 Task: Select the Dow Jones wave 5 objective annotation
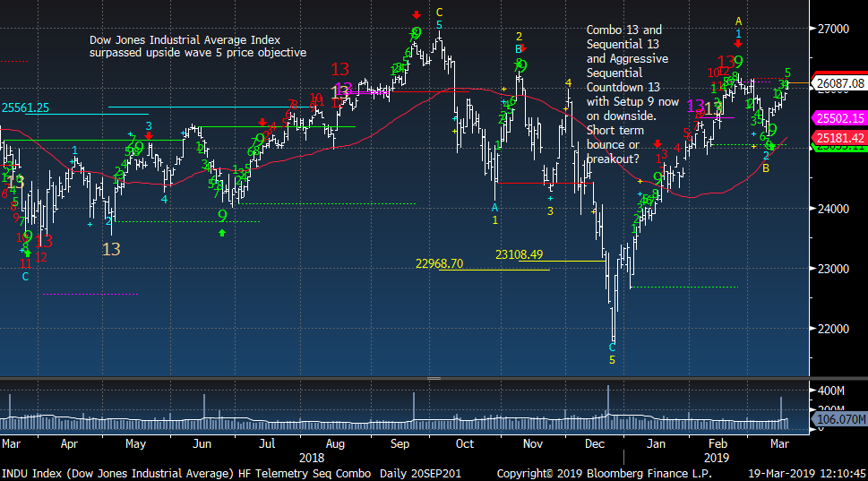pos(198,46)
